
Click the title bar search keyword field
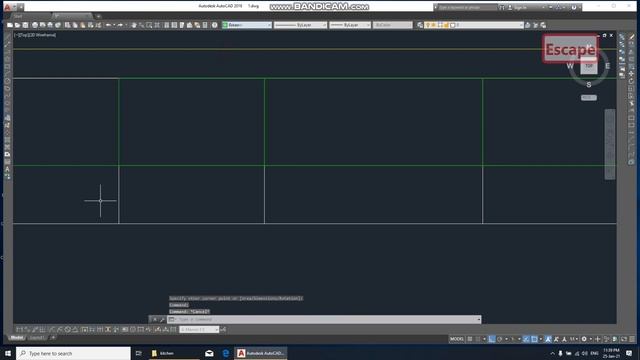(467, 7)
